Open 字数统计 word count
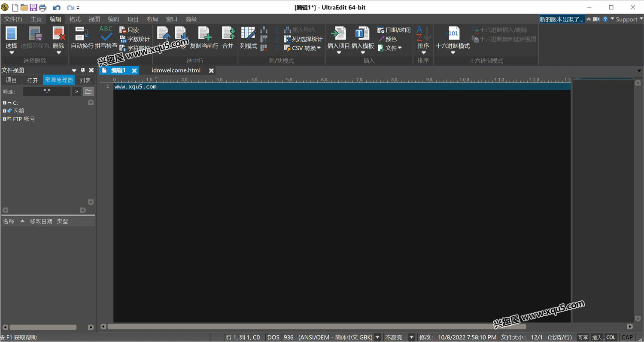Screen dimensions: 644x342 [135, 39]
